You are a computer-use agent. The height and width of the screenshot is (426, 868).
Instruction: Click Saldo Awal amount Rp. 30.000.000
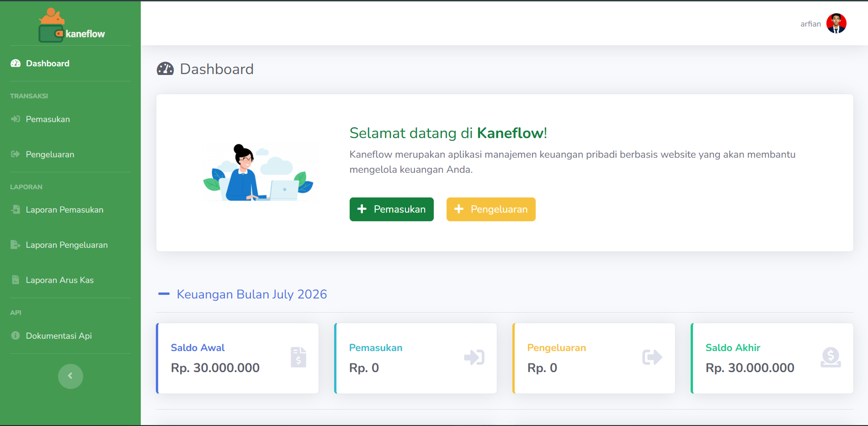[x=215, y=368]
